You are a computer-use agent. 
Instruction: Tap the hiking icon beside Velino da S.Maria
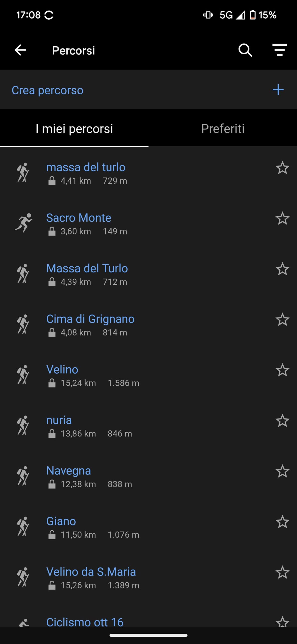[23, 577]
